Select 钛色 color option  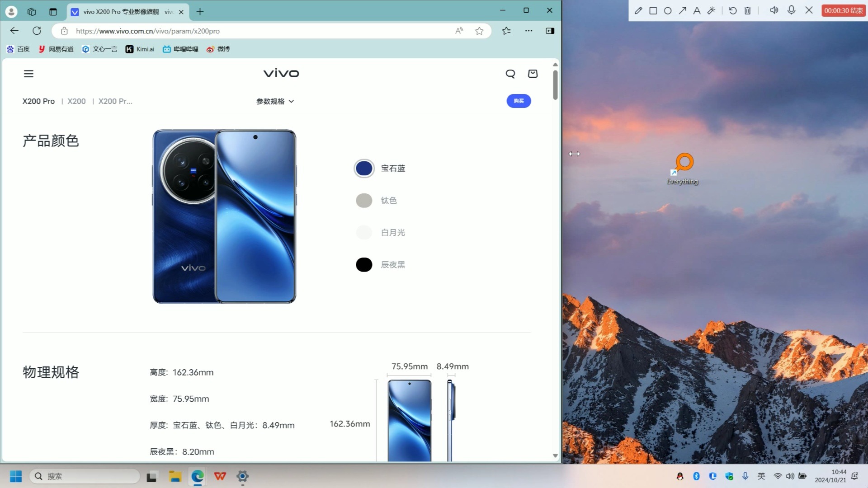click(364, 200)
